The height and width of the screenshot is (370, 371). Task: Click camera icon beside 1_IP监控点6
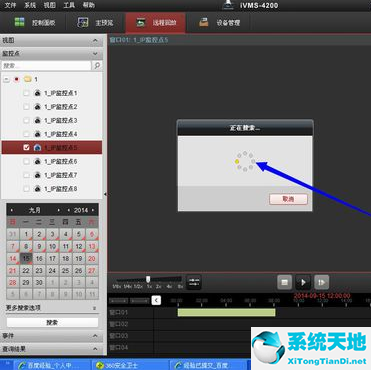[x=37, y=161]
